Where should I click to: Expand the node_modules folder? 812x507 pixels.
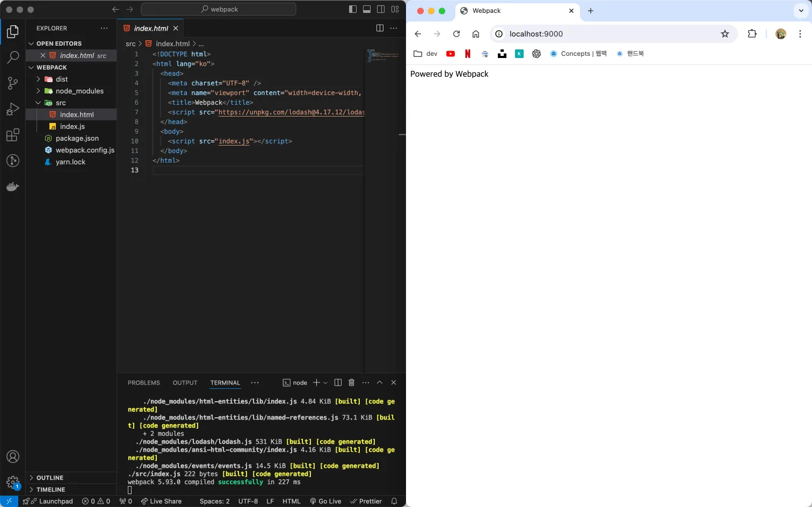click(x=79, y=91)
